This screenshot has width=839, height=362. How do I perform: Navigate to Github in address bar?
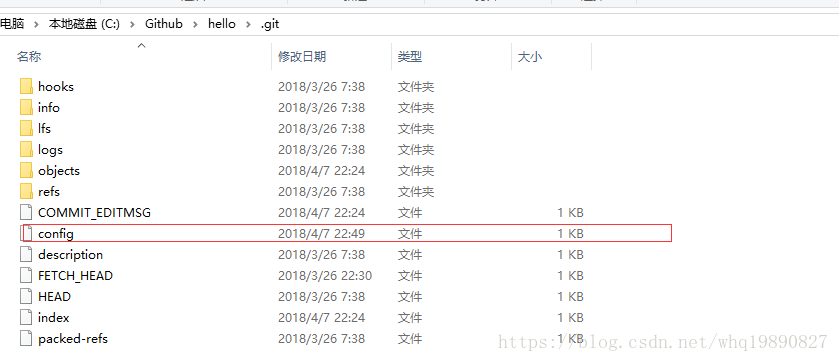click(164, 24)
